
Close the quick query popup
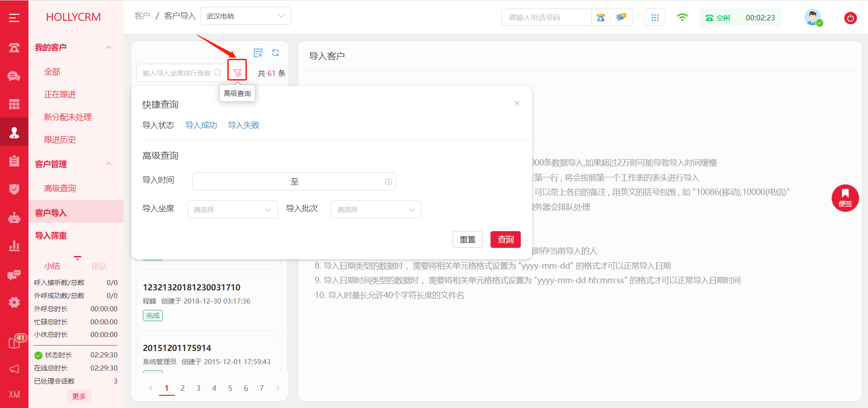coord(517,104)
